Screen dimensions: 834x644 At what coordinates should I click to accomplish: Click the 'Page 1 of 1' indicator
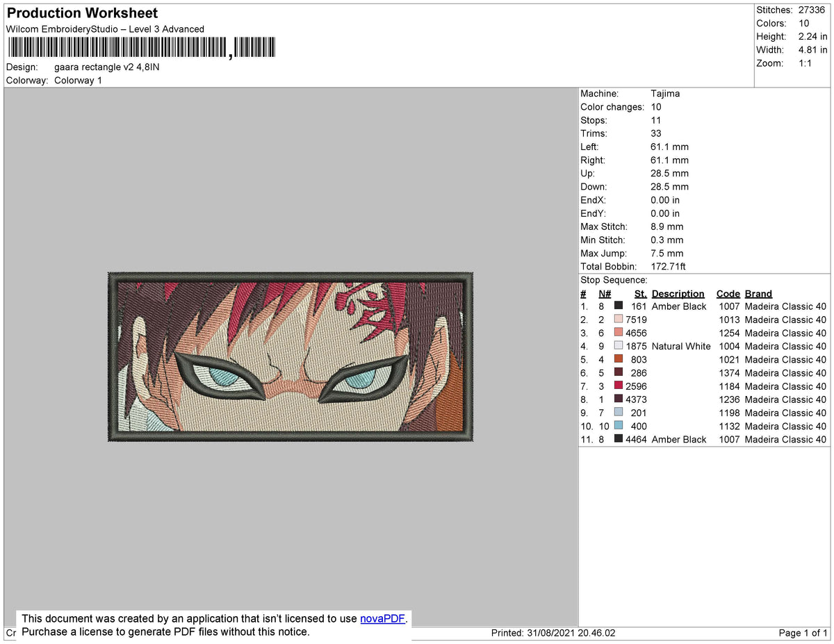pyautogui.click(x=803, y=632)
